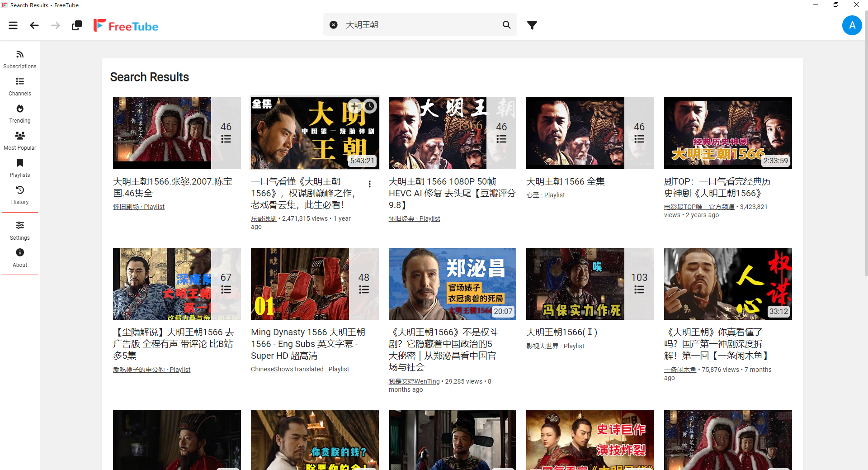Open Settings in the sidebar
The image size is (868, 470).
point(20,231)
